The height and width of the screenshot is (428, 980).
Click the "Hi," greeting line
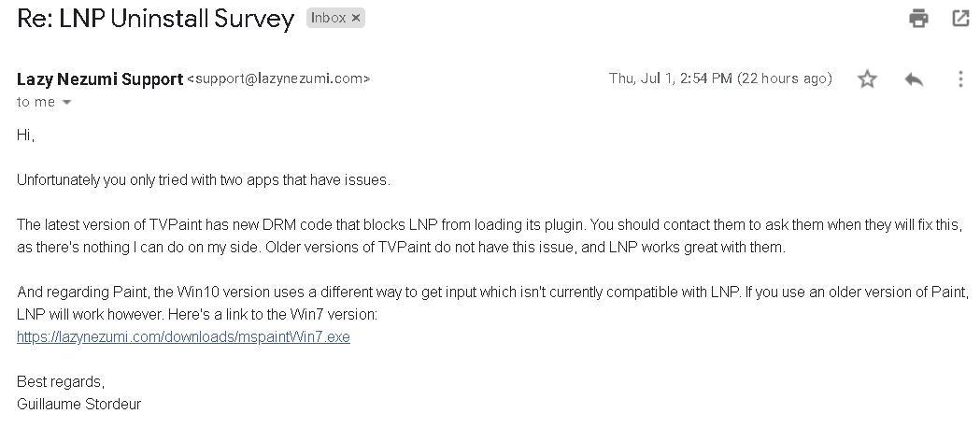click(x=25, y=135)
